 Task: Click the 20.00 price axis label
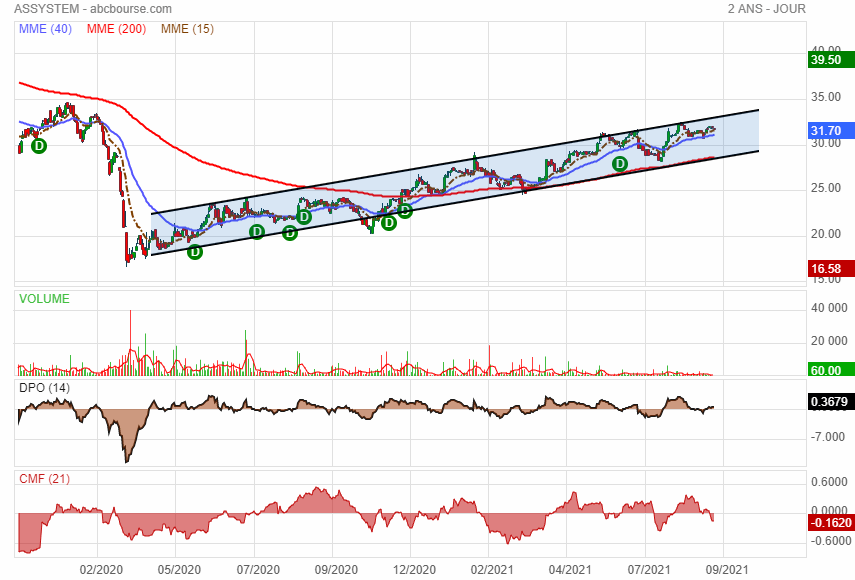[x=826, y=234]
